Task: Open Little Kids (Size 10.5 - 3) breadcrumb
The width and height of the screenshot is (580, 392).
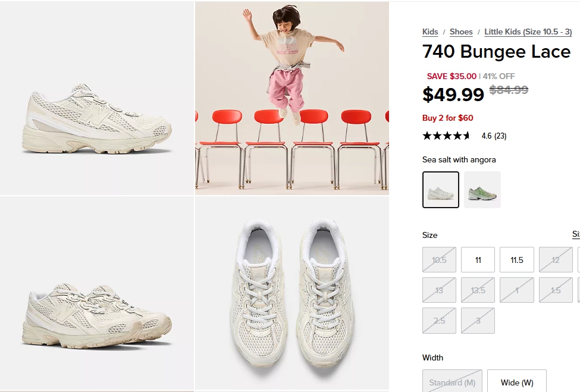Action: 528,32
